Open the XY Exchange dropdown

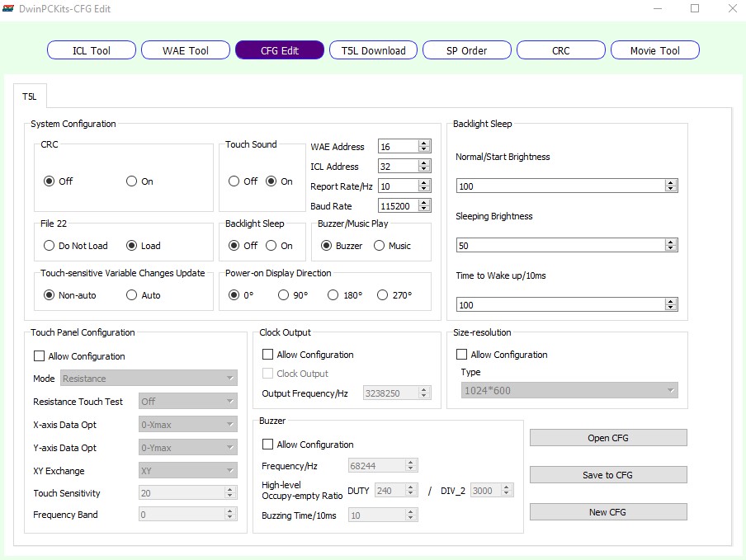[188, 471]
